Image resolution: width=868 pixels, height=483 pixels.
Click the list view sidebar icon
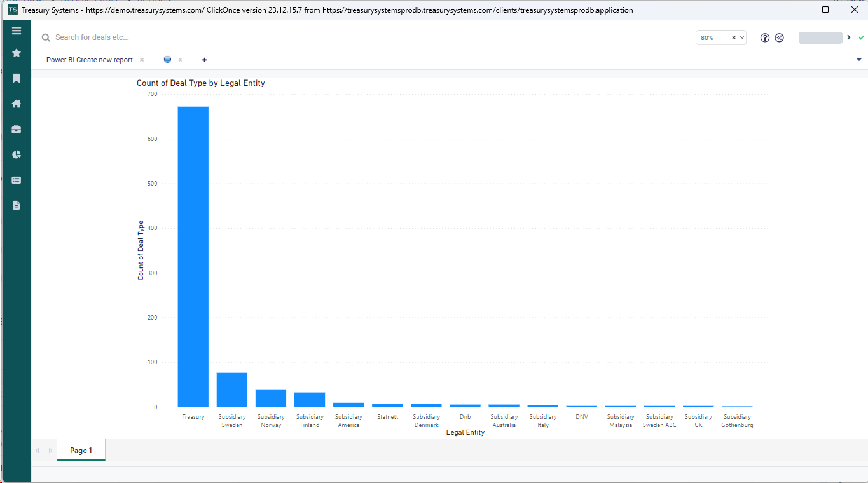(17, 180)
